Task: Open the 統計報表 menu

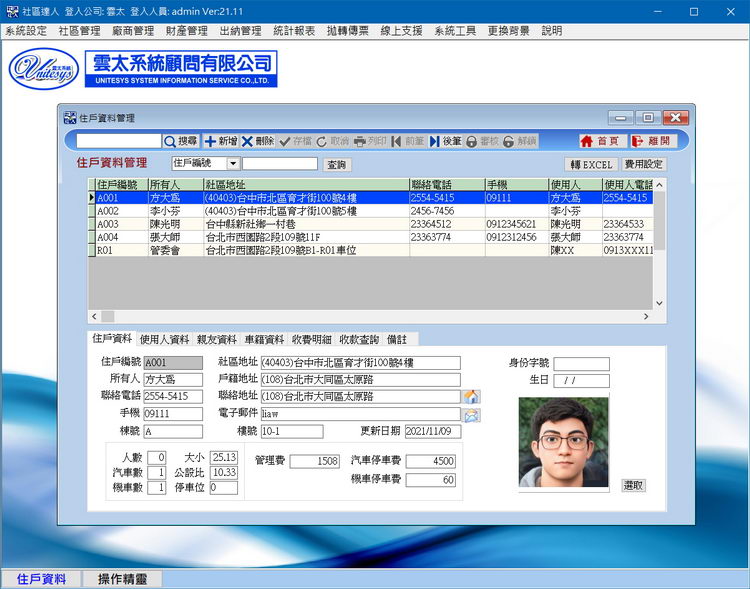Action: pyautogui.click(x=294, y=31)
